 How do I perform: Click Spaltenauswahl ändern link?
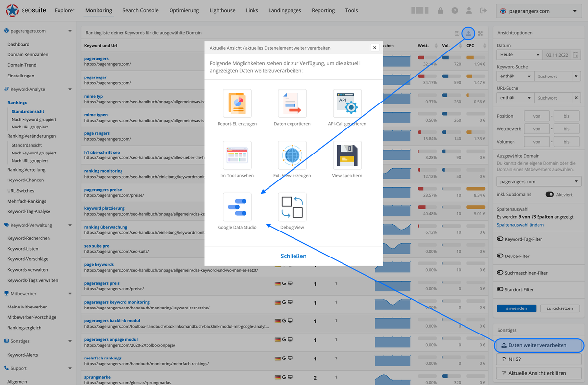(520, 225)
